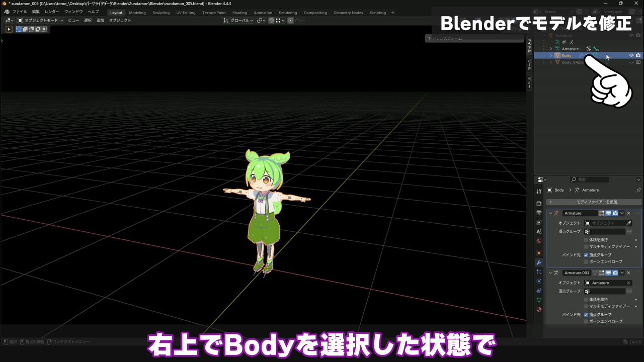Open the ファイル menu
The image size is (644, 362).
pyautogui.click(x=20, y=12)
